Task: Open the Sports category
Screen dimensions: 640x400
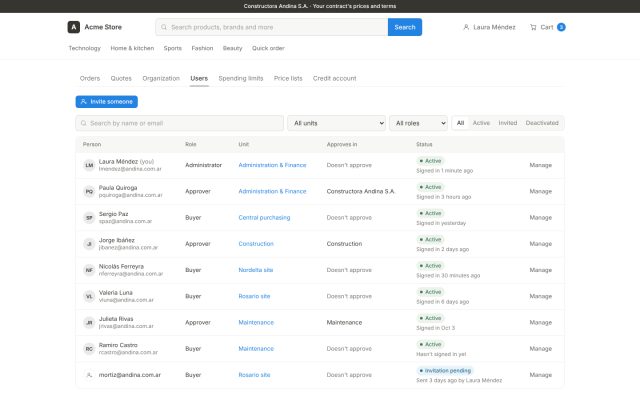Action: [173, 48]
